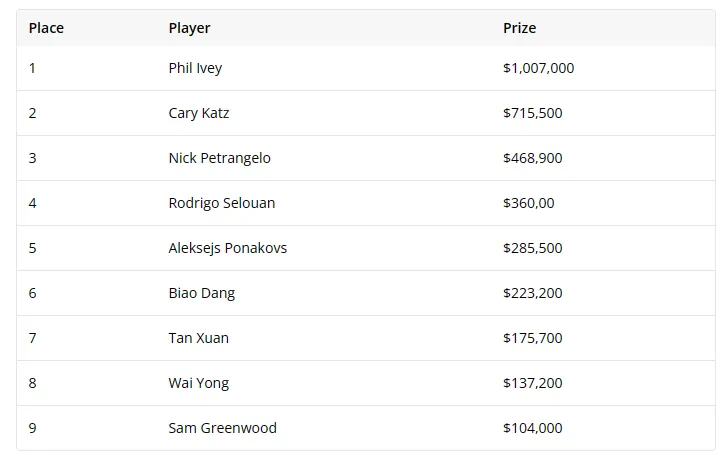
Task: Click the $360,00 prize value
Action: (529, 203)
